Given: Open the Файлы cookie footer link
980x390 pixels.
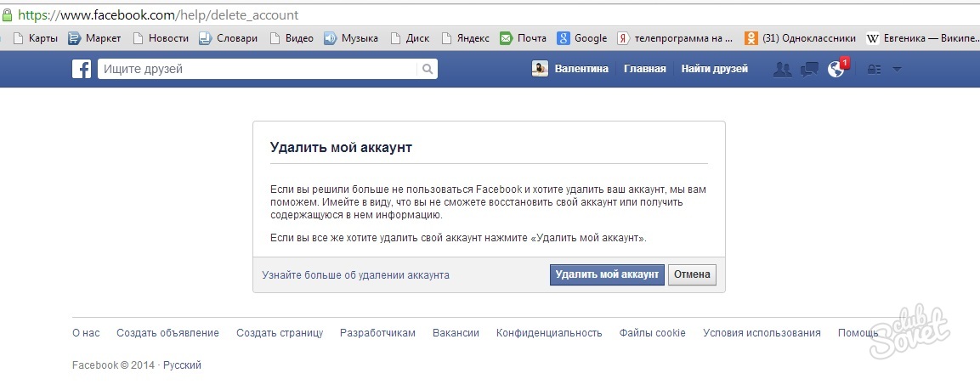Looking at the screenshot, I should click(653, 333).
